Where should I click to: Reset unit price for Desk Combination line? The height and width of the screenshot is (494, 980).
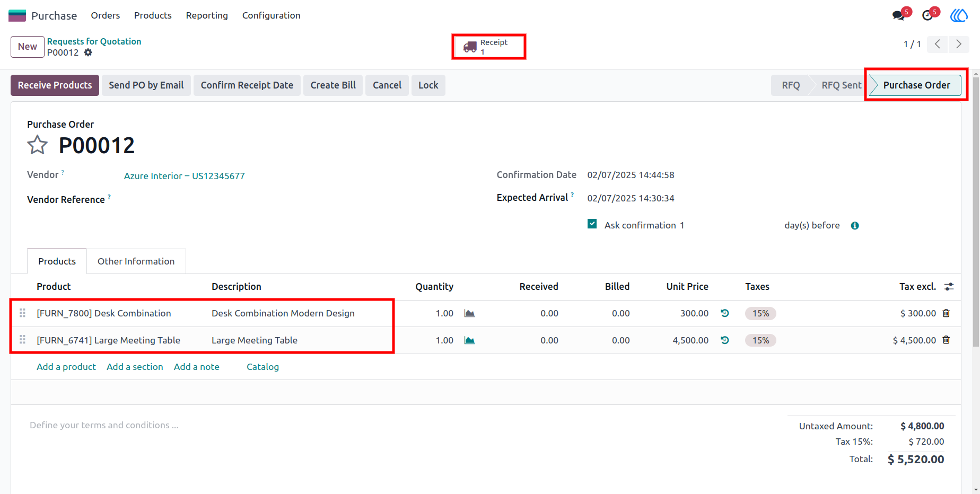tap(725, 313)
